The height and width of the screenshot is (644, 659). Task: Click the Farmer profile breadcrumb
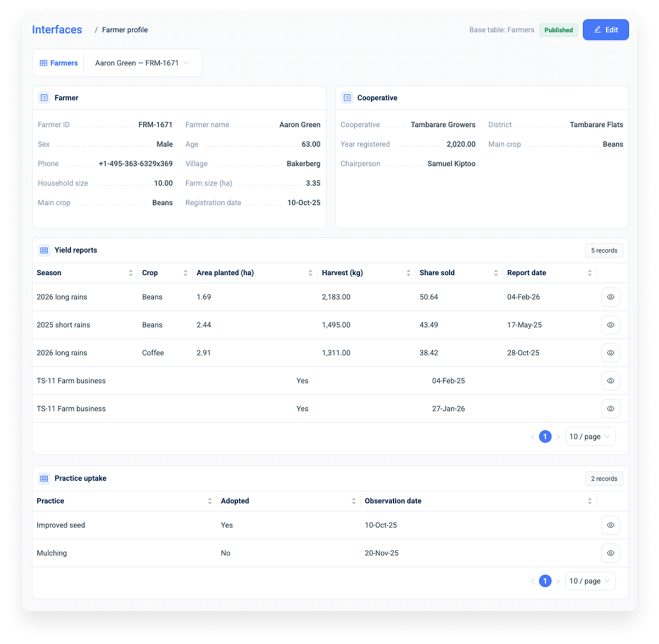click(125, 30)
